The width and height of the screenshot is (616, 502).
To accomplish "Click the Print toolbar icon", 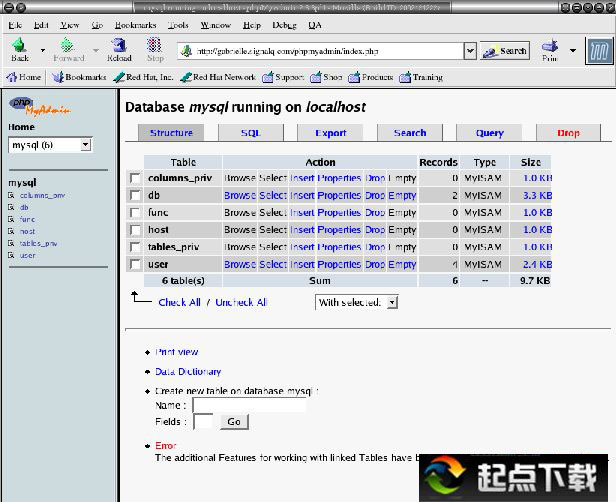I will pos(550,46).
